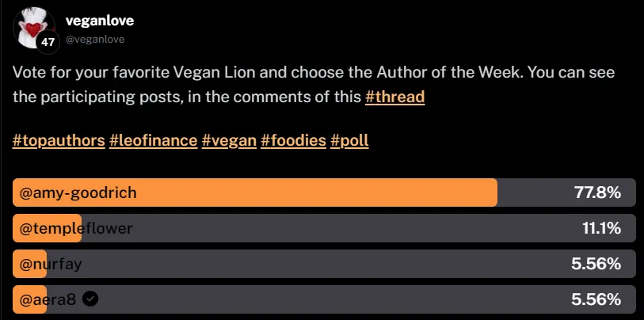The image size is (644, 320).
Task: Click the #poll hashtag
Action: [x=349, y=140]
